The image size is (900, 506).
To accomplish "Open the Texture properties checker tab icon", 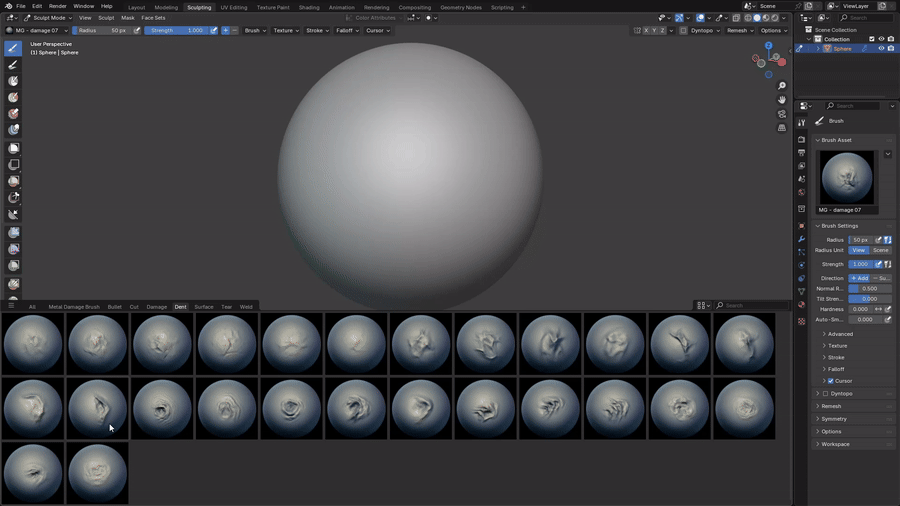I will coord(801,321).
